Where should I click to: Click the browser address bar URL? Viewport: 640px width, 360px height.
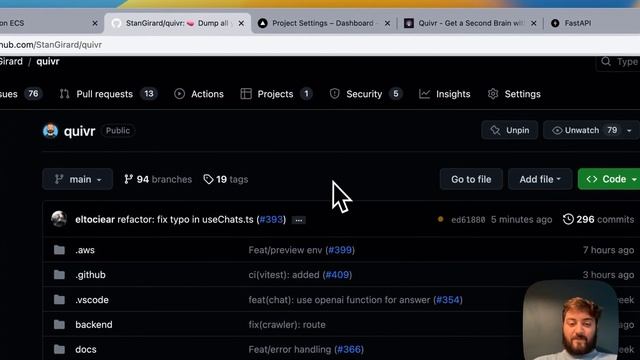[x=51, y=45]
